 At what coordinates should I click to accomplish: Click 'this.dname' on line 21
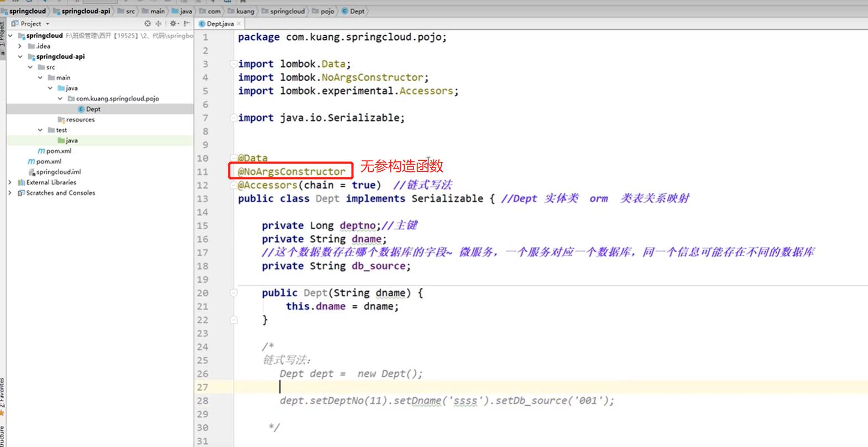316,306
